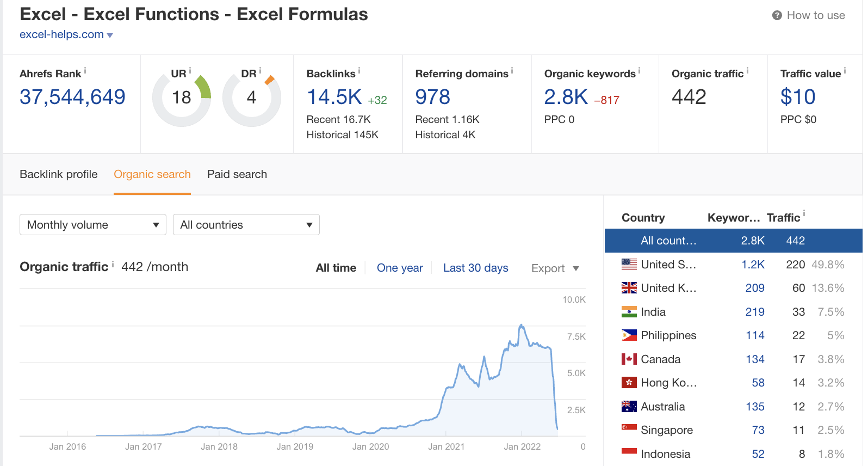This screenshot has width=868, height=466.
Task: Click the Canada flag icon
Action: [629, 359]
